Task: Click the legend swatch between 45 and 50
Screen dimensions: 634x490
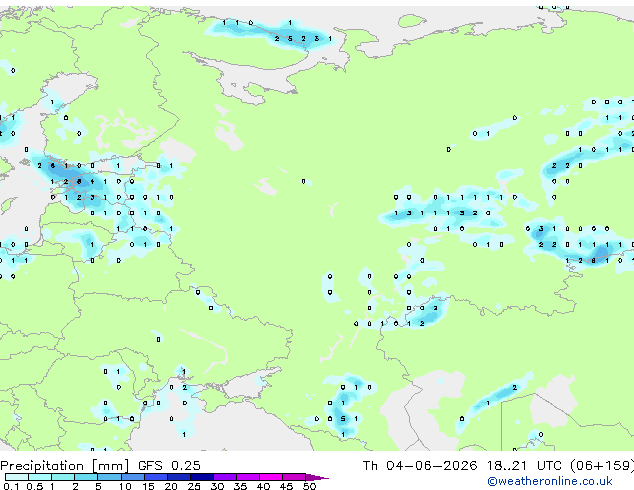Action: 294,477
